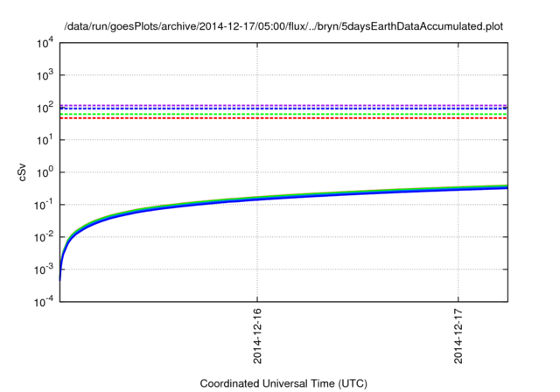Click the green dashed threshold line
The image size is (560, 392).
(x=283, y=115)
